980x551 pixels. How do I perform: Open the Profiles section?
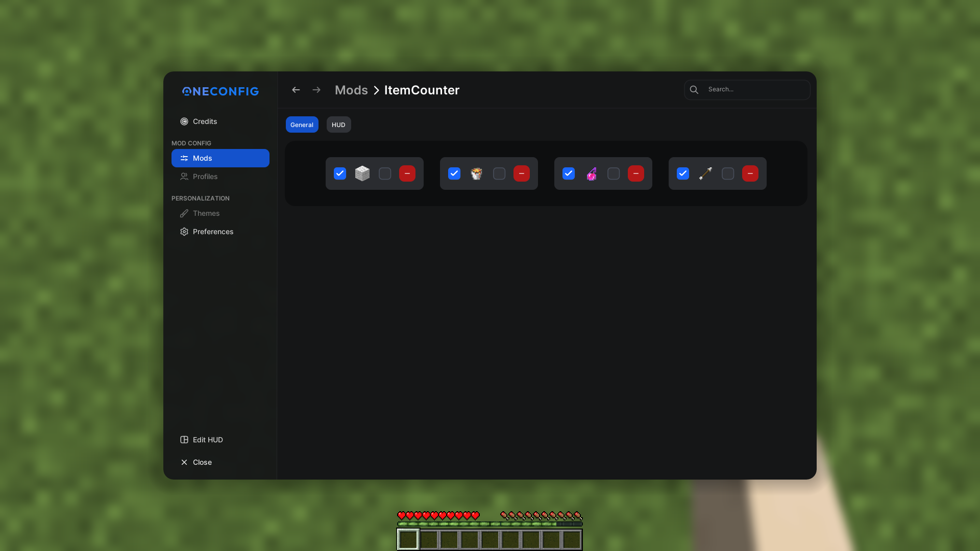tap(205, 176)
